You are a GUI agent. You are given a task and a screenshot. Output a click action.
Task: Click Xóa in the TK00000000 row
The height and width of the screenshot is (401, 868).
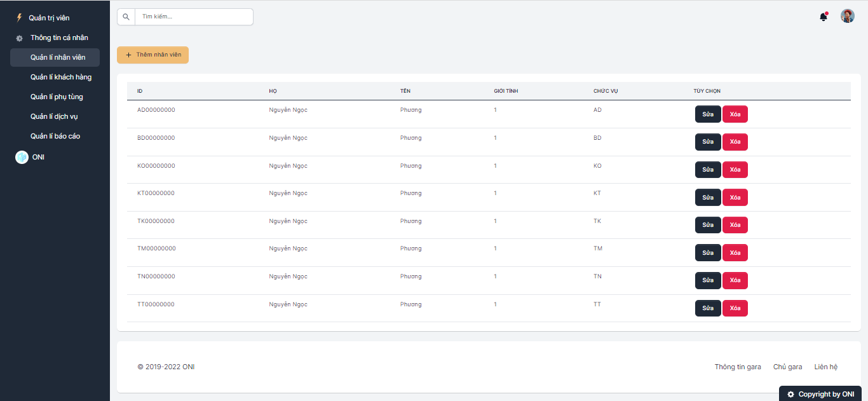click(x=735, y=225)
